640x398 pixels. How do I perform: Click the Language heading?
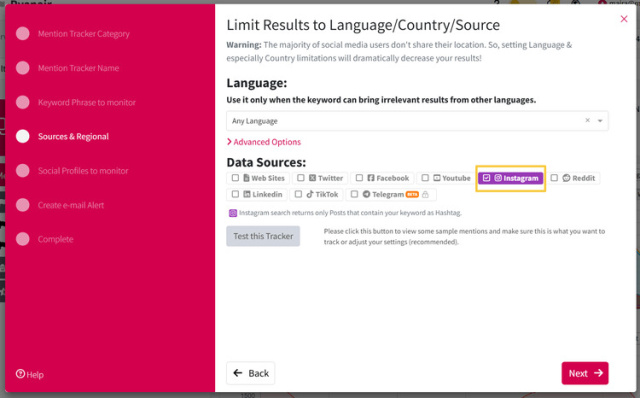(257, 83)
